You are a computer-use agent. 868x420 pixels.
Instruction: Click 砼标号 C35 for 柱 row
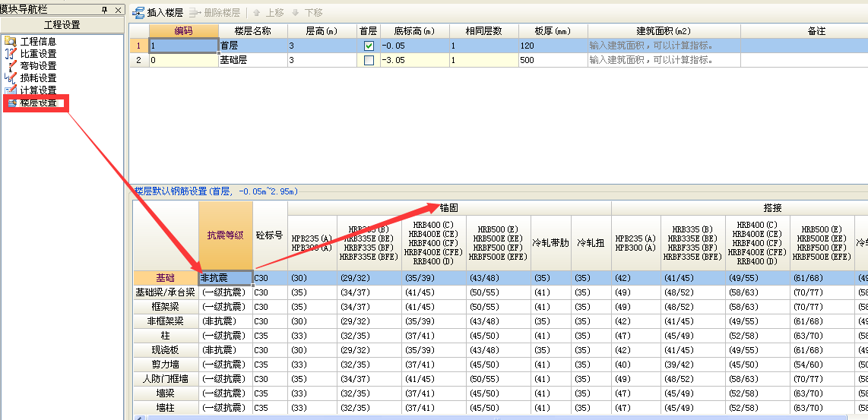coord(270,336)
